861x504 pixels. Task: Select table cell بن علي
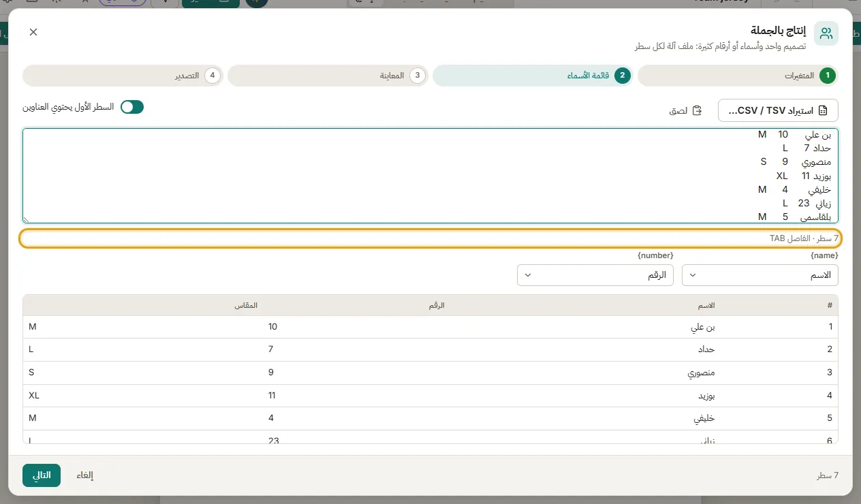703,327
